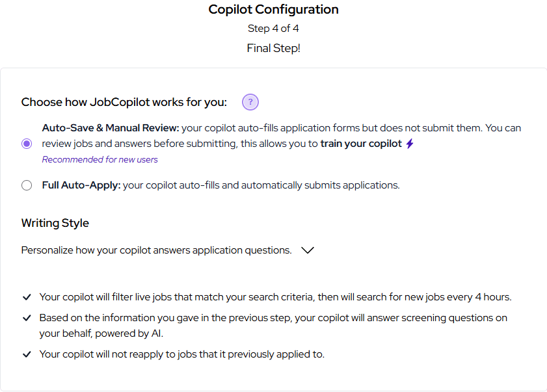The height and width of the screenshot is (392, 547).
Task: Click the lightning bolt next to train your copilot
Action: coord(410,142)
